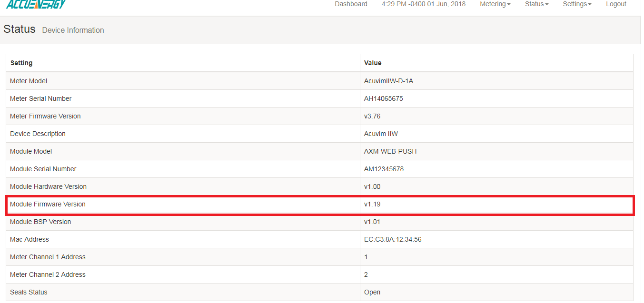Select the Module Model AXM-WEB-PUSH value
This screenshot has width=644, height=303.
click(x=390, y=151)
